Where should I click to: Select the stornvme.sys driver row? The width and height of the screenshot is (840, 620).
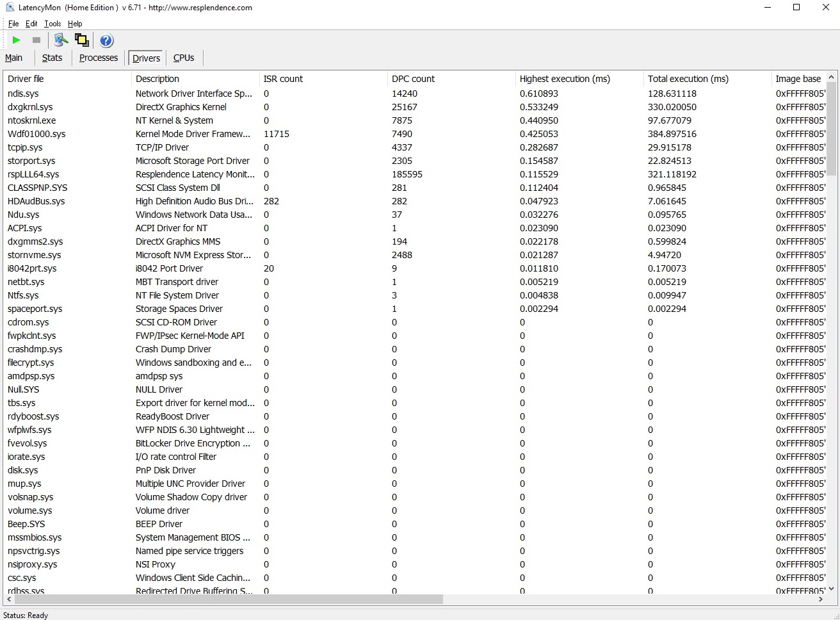[x=415, y=255]
